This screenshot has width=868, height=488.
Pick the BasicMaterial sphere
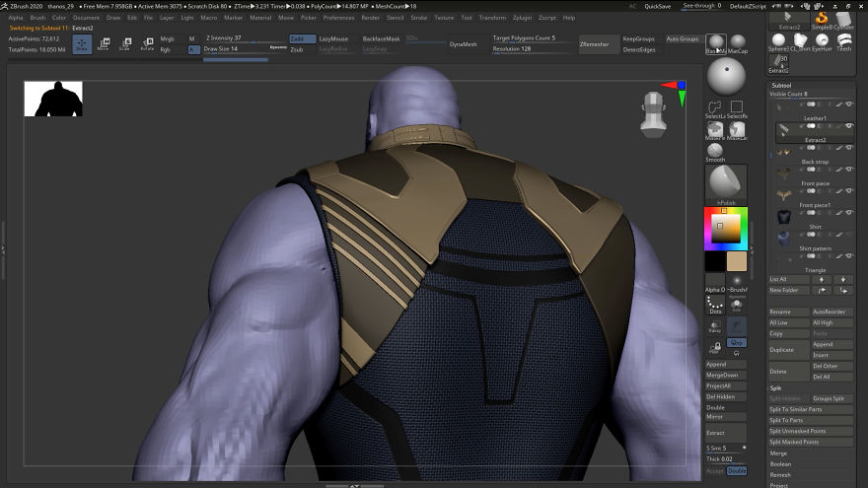(716, 43)
